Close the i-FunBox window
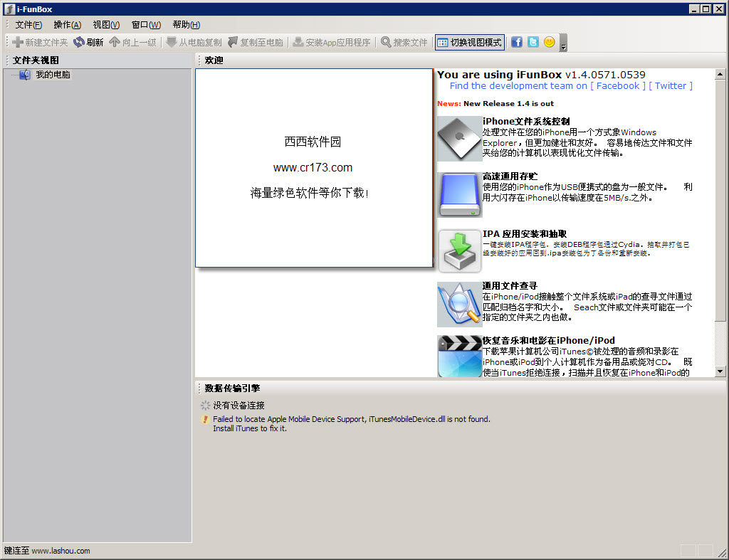 click(720, 9)
